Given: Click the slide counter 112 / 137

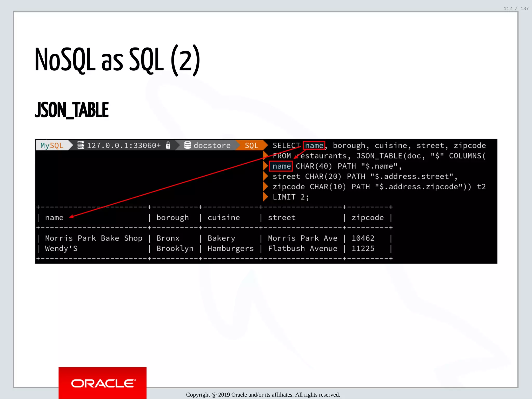Looking at the screenshot, I should [x=516, y=8].
